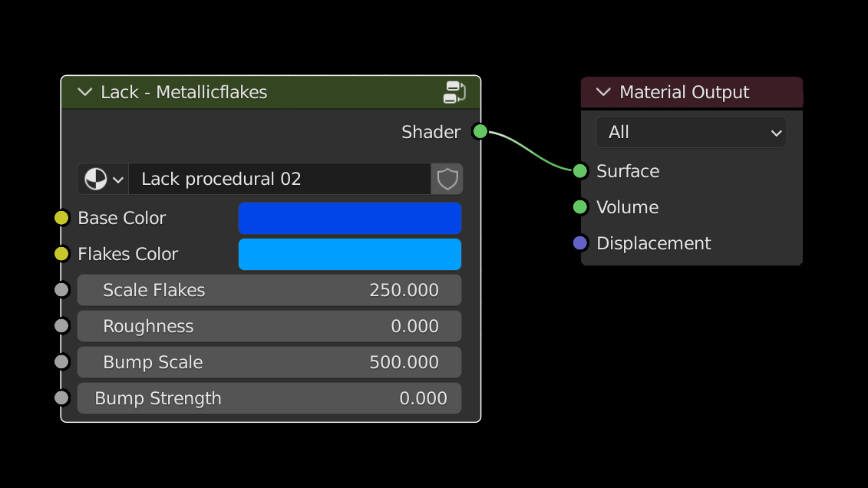This screenshot has height=488, width=868.
Task: Open the Flakes Color swatch picker
Action: tap(350, 254)
